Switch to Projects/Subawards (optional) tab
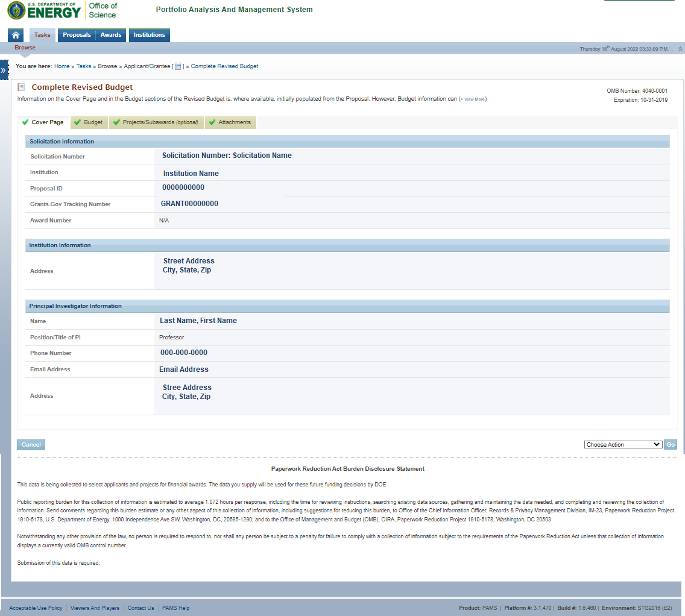 156,122
